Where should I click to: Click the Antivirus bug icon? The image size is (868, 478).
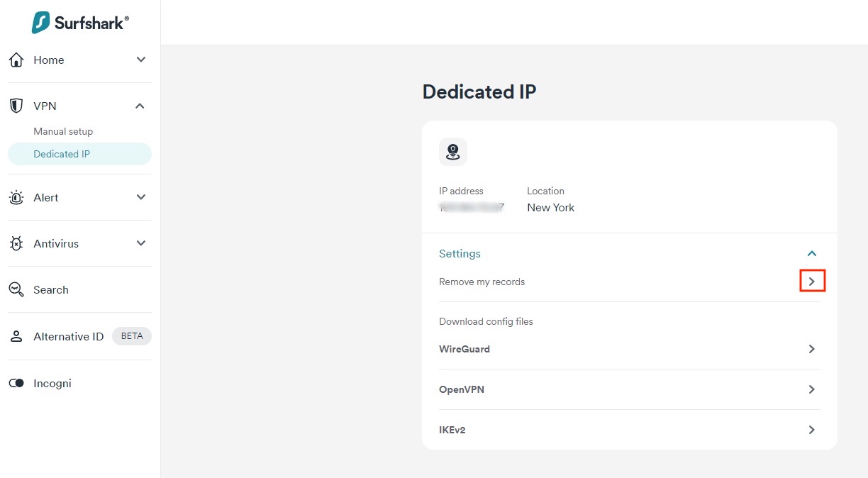point(16,244)
